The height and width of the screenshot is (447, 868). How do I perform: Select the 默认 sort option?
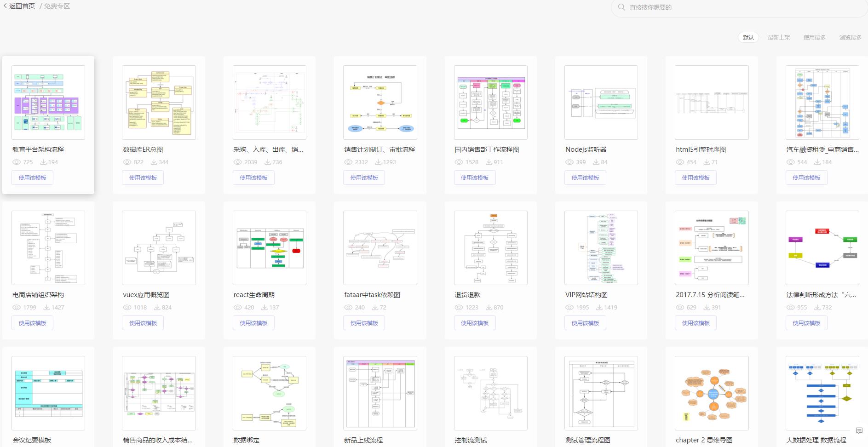[x=748, y=37]
